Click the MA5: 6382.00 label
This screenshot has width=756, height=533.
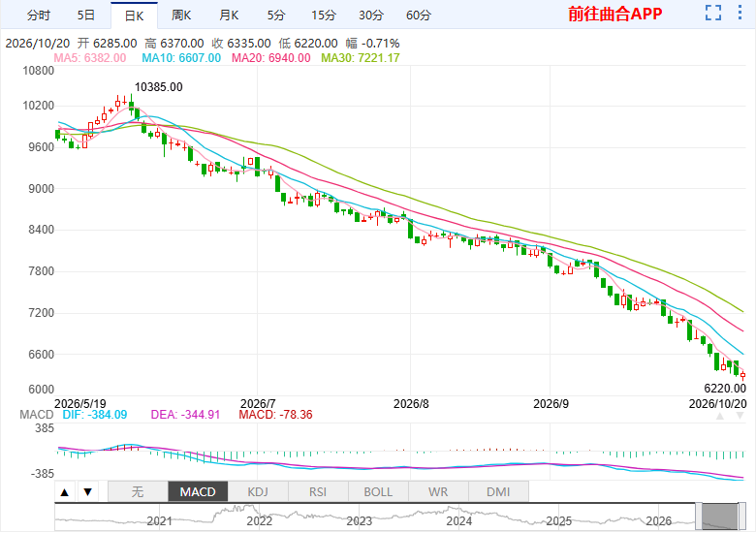(x=90, y=58)
